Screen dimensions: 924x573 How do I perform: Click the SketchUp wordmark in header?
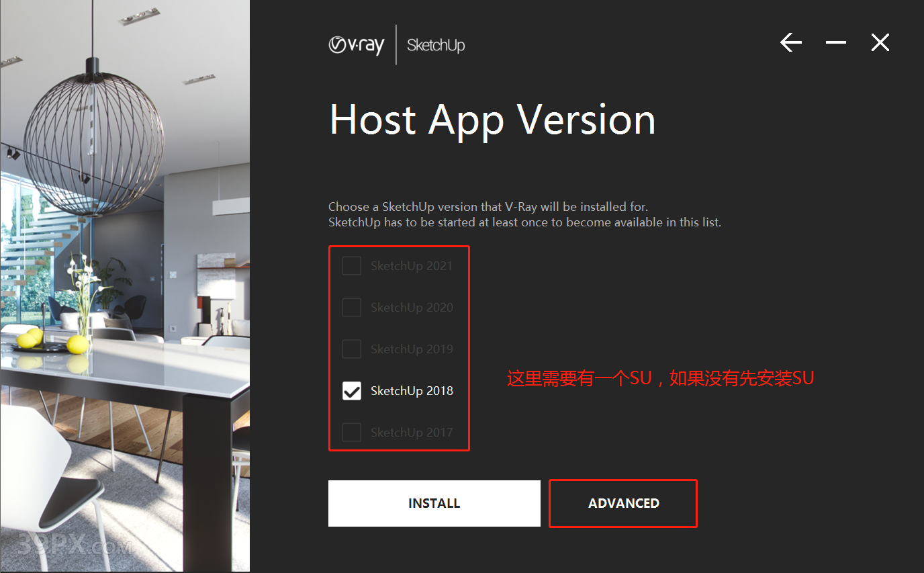pos(436,46)
